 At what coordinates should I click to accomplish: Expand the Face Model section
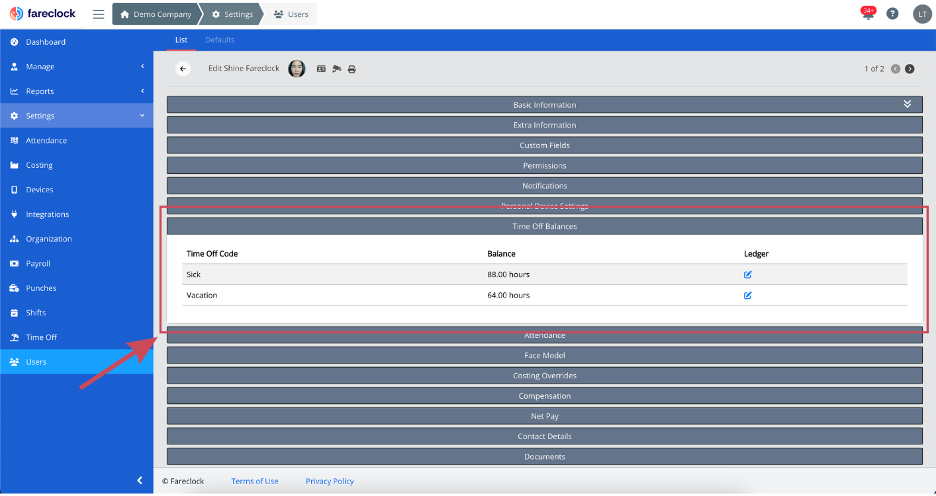click(x=544, y=356)
